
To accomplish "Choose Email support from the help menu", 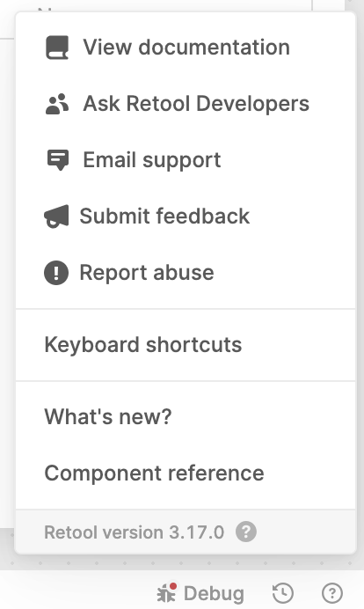I will [186, 160].
